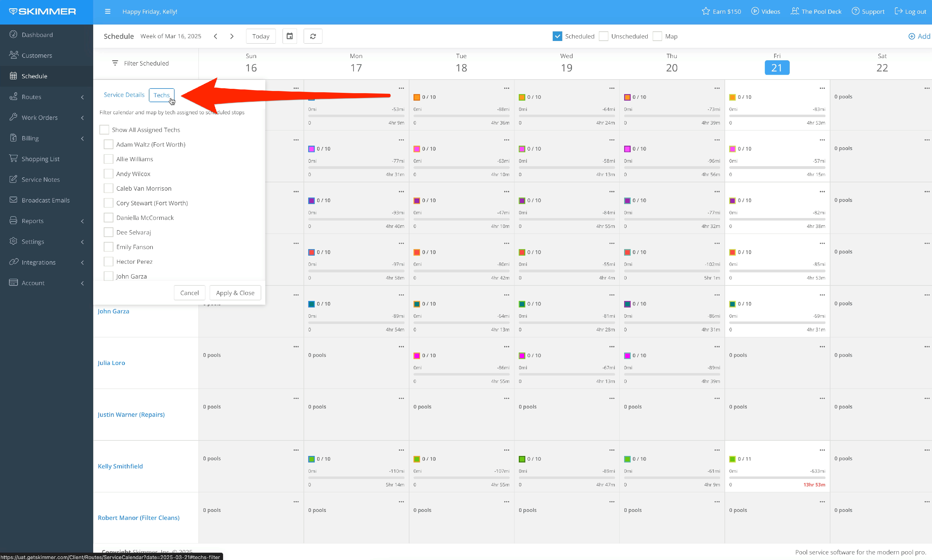Go to next week arrow

[232, 36]
